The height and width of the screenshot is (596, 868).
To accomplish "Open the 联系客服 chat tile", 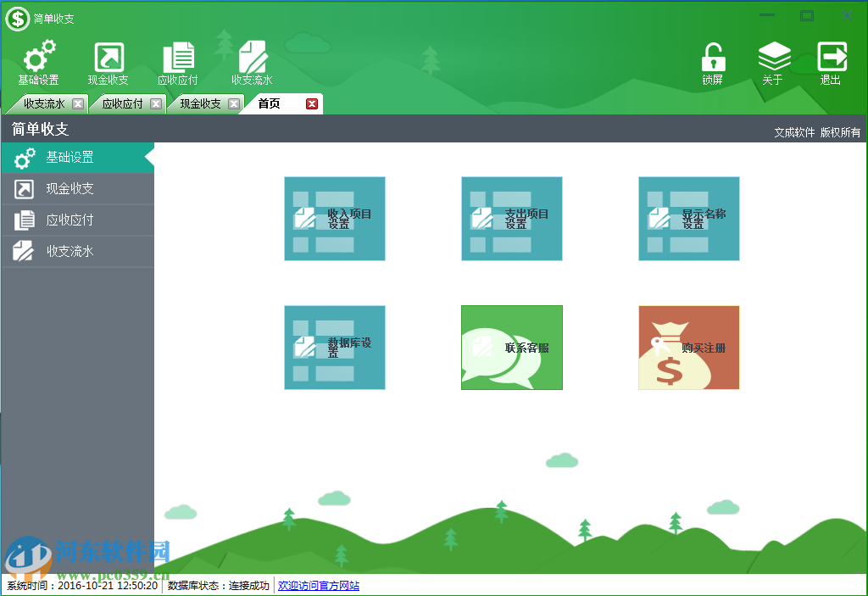I will pyautogui.click(x=512, y=348).
